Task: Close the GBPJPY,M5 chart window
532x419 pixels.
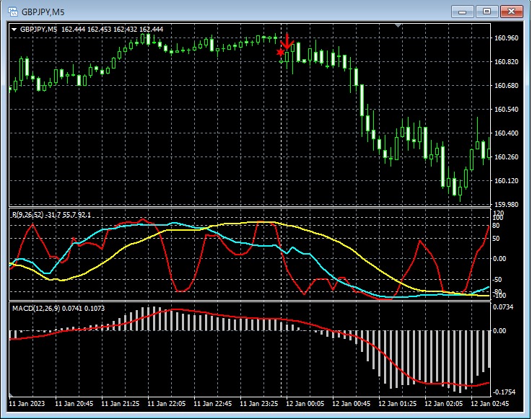Action: tap(511, 11)
